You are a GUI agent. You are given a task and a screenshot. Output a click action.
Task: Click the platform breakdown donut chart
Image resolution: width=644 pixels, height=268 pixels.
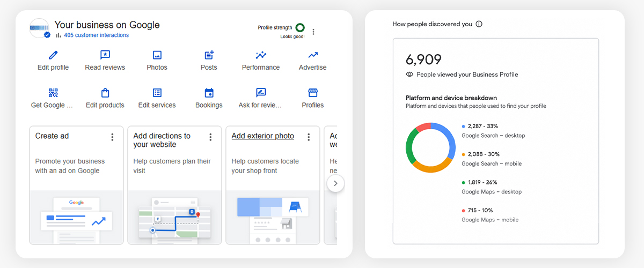431,147
